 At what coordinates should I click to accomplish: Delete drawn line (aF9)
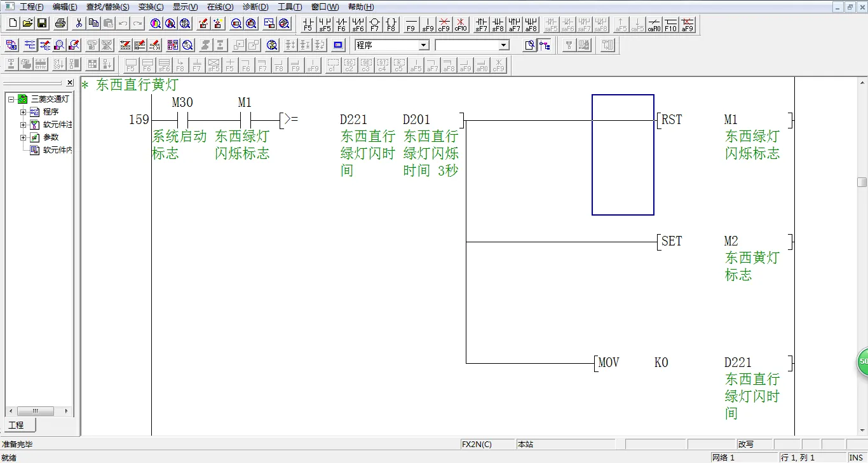[x=688, y=24]
